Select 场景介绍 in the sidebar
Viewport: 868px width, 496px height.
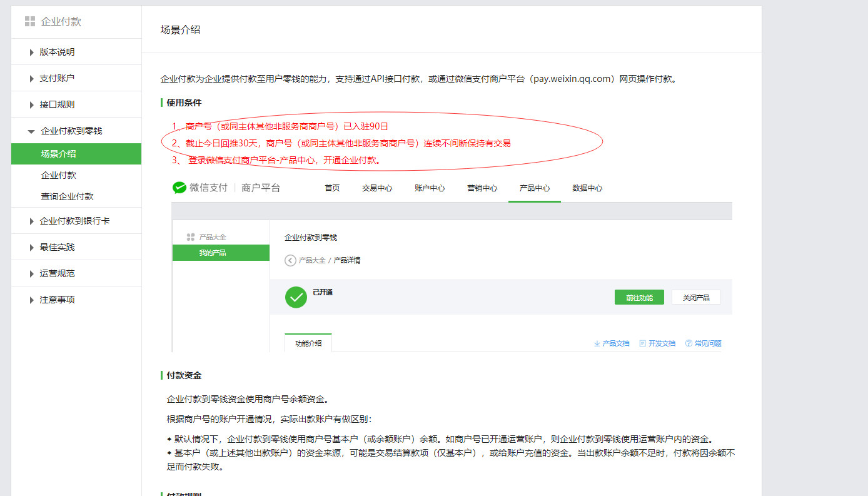[x=76, y=154]
